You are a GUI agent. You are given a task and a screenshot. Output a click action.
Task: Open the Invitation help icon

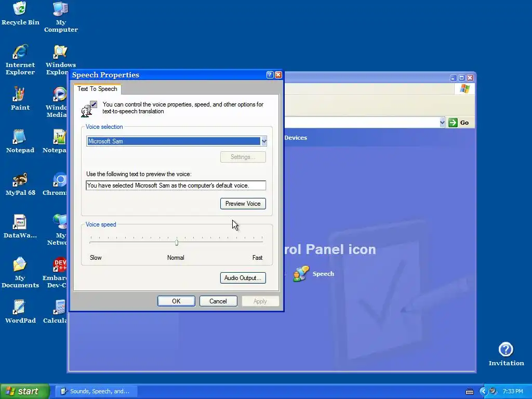point(506,354)
